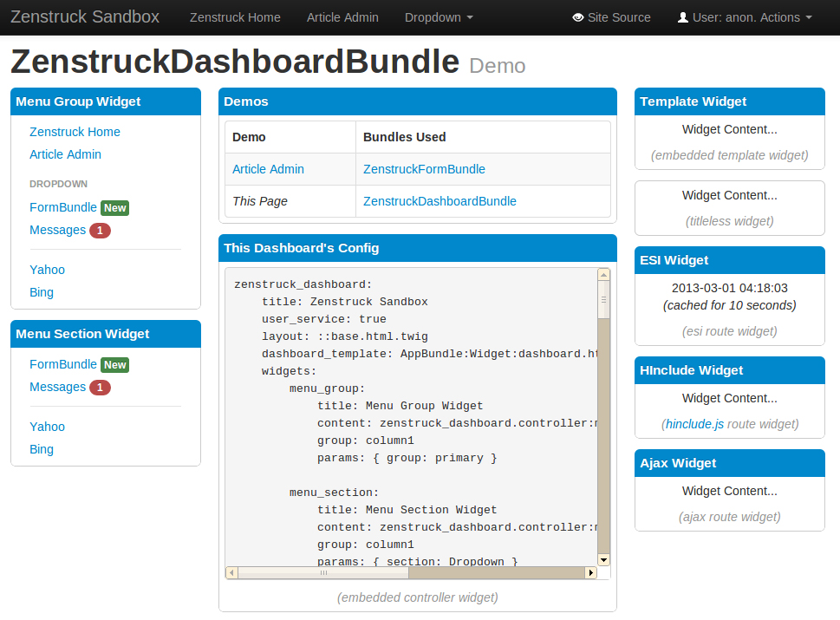This screenshot has height=620, width=840.
Task: Click the Ajax Widget header
Action: [x=730, y=463]
